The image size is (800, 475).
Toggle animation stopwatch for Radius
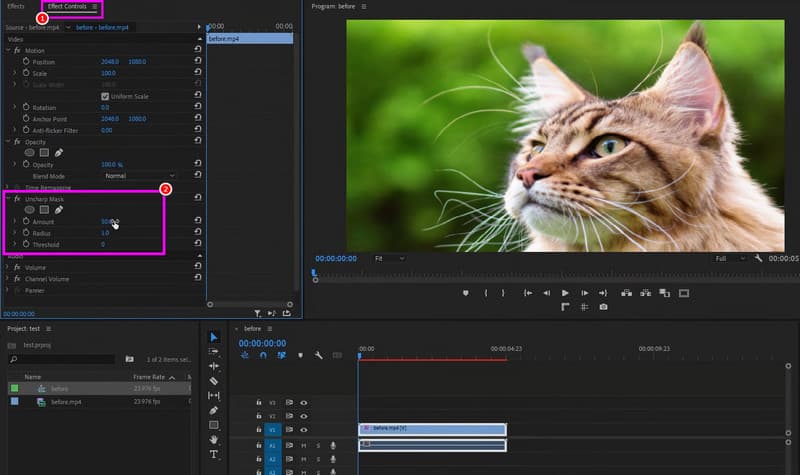26,232
